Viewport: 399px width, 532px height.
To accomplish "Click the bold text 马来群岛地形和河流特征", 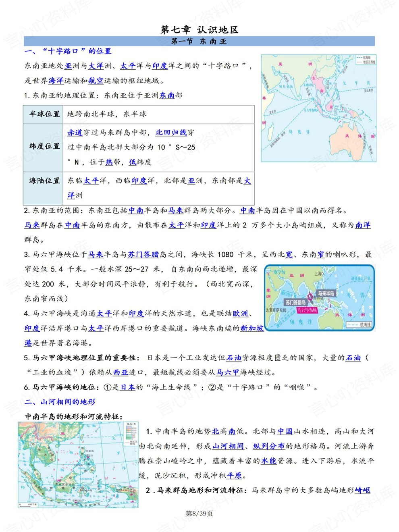I will (x=202, y=490).
